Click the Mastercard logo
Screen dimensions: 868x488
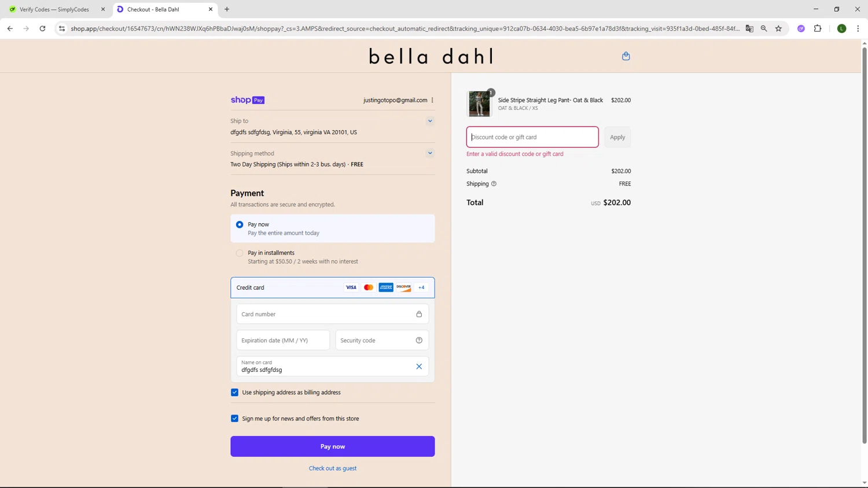369,287
